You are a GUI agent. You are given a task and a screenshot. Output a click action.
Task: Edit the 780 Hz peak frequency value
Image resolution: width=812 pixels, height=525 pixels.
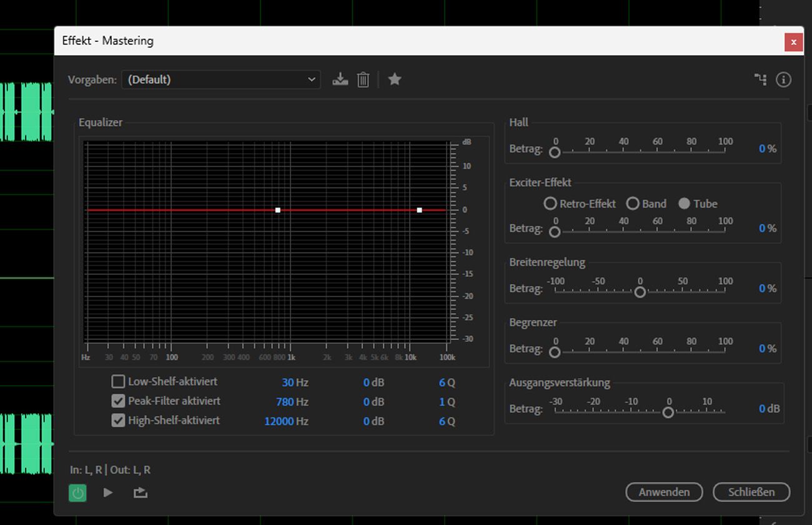coord(285,401)
